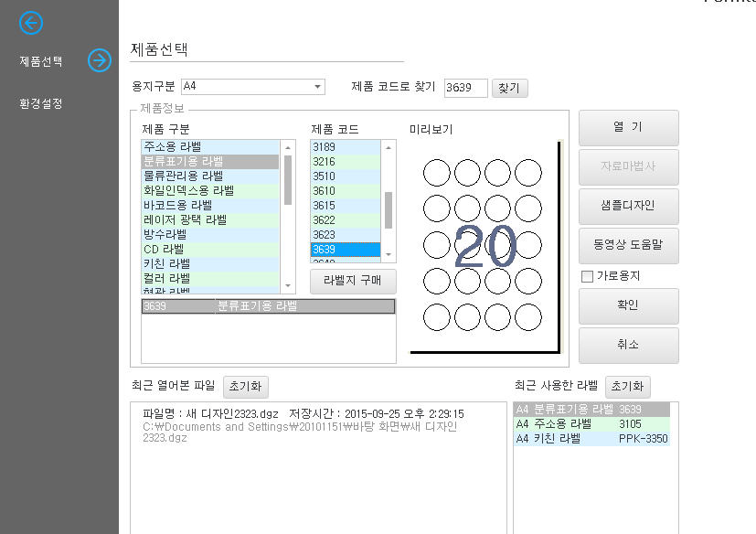Select product code 3510
756x534 pixels.
tap(346, 176)
